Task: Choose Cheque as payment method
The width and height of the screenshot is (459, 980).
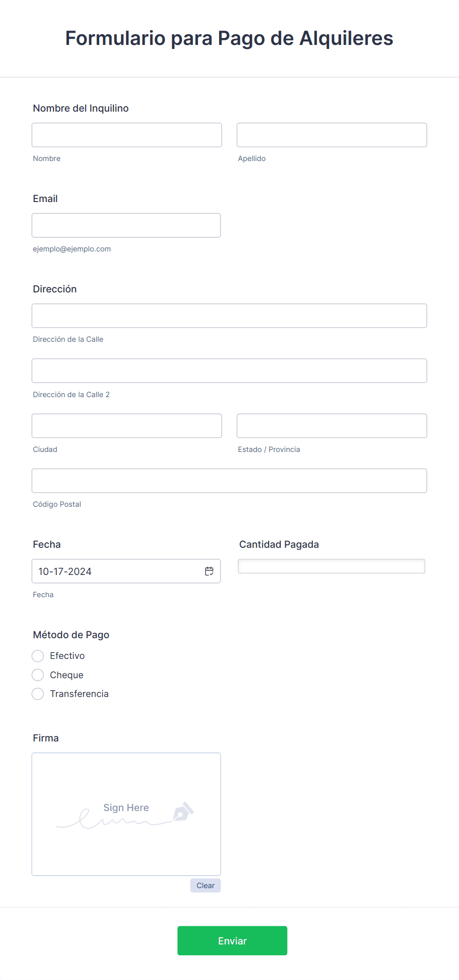Action: pyautogui.click(x=38, y=675)
